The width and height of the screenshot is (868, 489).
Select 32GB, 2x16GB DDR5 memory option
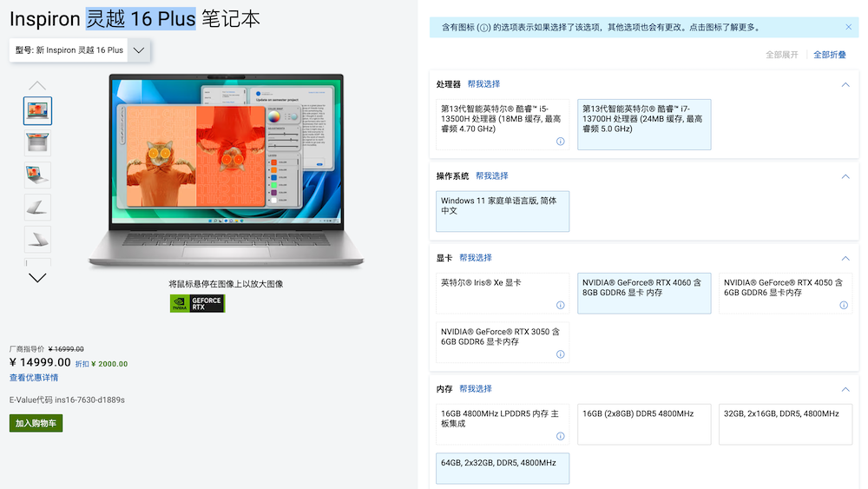coord(785,424)
